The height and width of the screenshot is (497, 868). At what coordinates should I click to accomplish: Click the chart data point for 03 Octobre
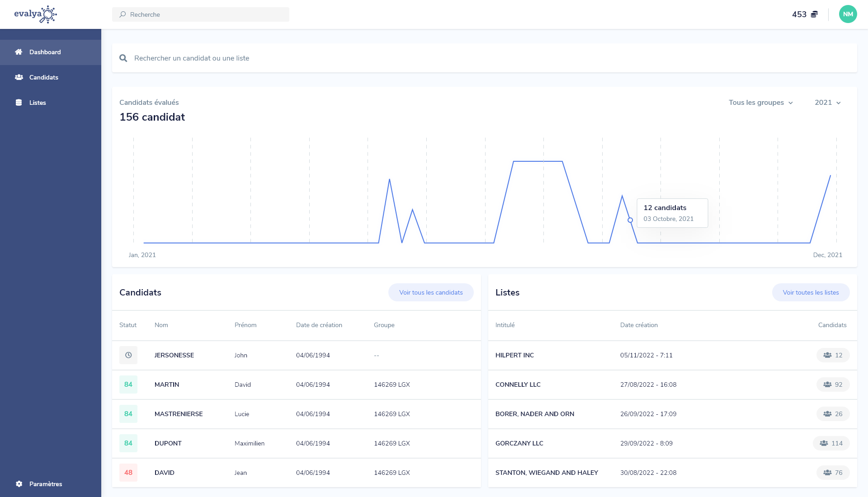click(630, 220)
